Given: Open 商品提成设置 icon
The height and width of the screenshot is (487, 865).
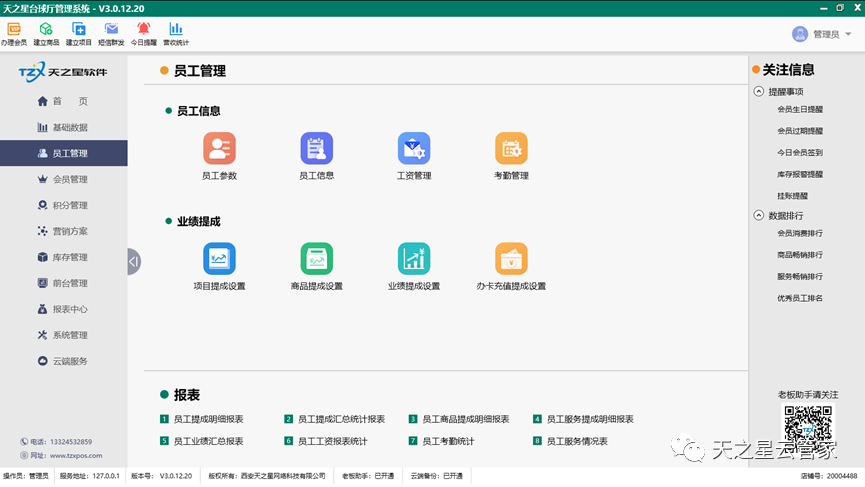Looking at the screenshot, I should [316, 259].
